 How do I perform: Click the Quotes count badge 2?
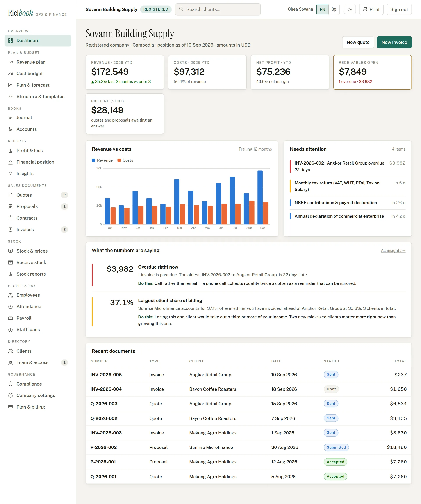[x=64, y=195]
